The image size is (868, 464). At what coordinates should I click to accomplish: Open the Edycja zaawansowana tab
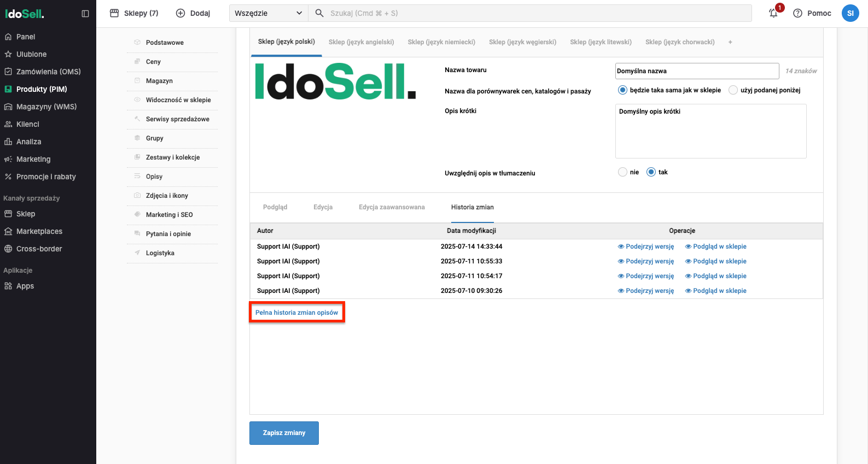click(392, 207)
